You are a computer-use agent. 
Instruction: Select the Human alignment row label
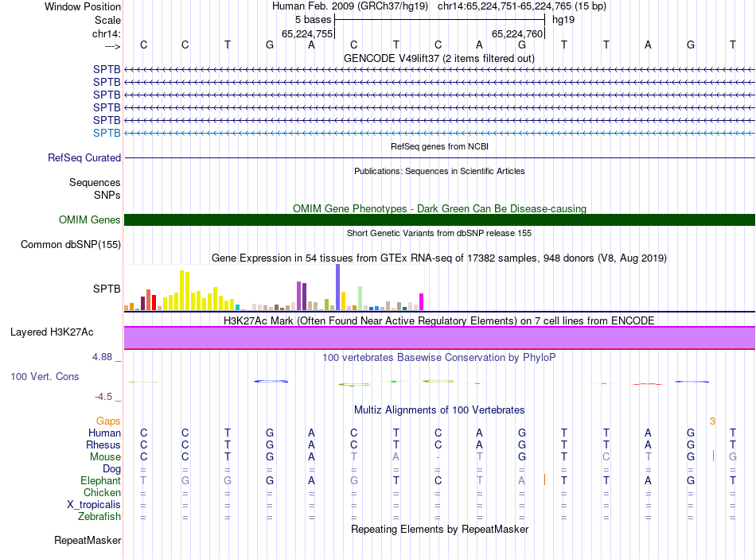click(x=104, y=433)
